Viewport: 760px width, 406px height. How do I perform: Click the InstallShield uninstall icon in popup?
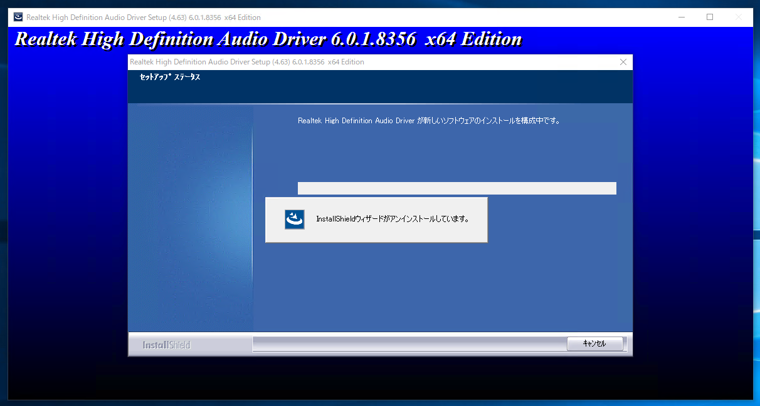(295, 219)
